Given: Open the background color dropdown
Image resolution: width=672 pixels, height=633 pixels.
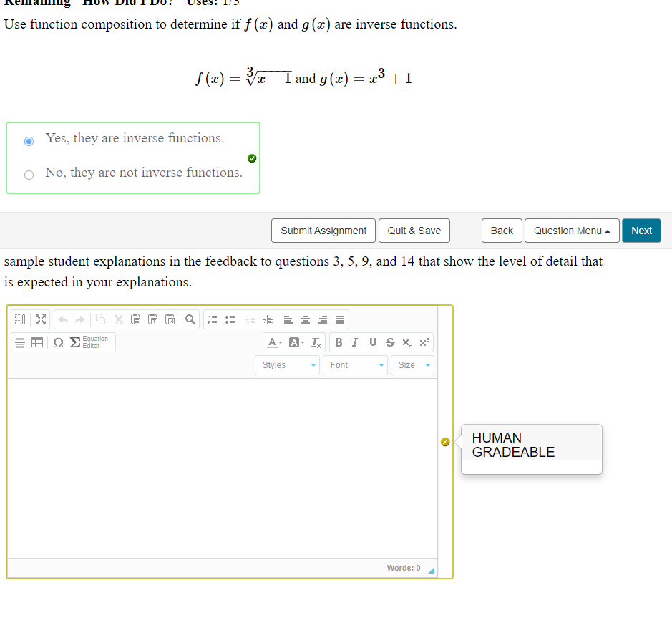Looking at the screenshot, I should point(296,342).
